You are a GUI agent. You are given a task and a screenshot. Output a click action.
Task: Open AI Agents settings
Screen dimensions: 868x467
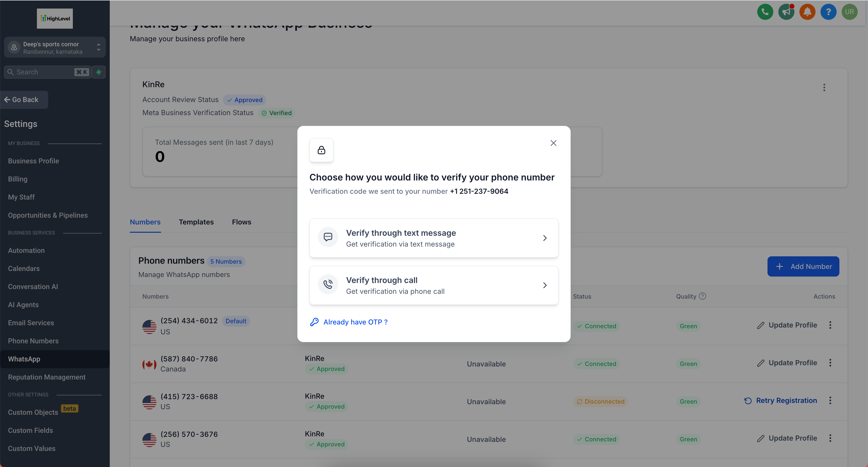pos(23,305)
